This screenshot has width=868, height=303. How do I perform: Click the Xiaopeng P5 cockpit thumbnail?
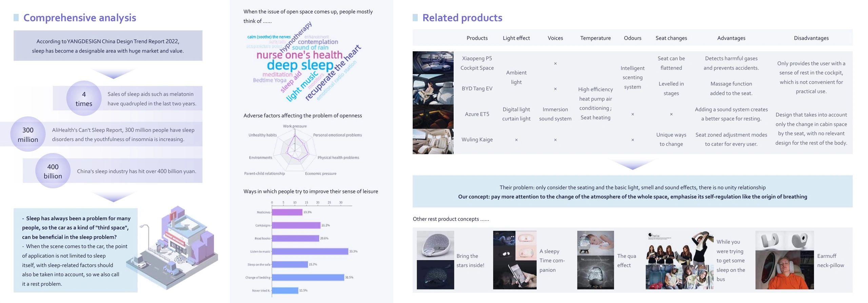point(433,63)
